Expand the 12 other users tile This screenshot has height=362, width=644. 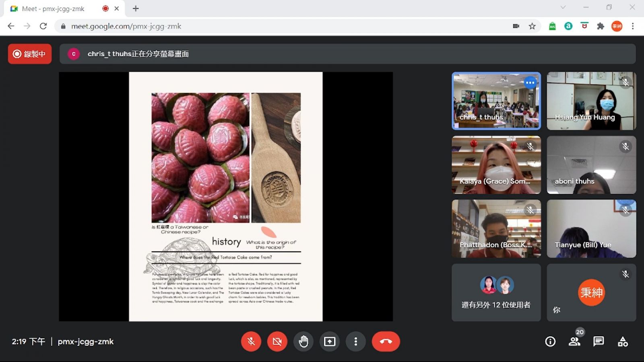pos(496,292)
